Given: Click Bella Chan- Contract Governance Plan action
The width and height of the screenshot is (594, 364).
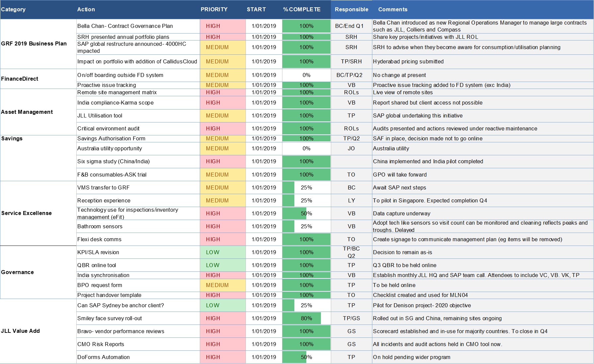Looking at the screenshot, I should click(138, 26).
